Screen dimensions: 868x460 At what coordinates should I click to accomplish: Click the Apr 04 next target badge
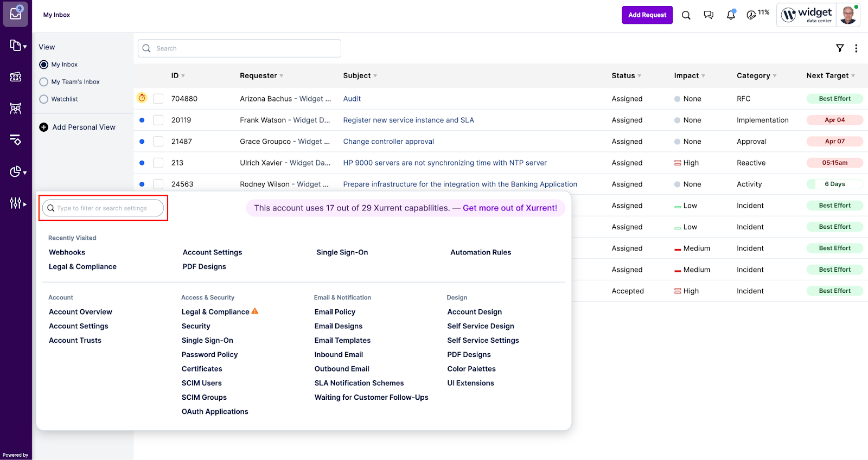point(834,120)
